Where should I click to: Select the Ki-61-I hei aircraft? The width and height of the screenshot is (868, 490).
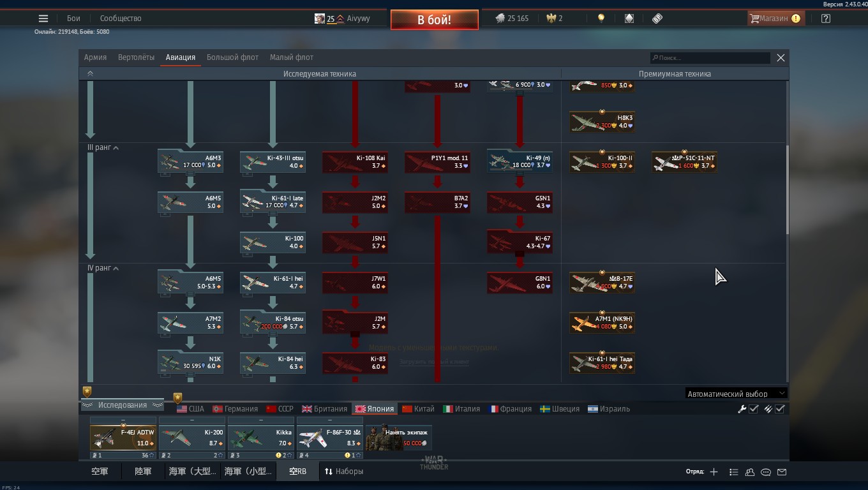[273, 282]
